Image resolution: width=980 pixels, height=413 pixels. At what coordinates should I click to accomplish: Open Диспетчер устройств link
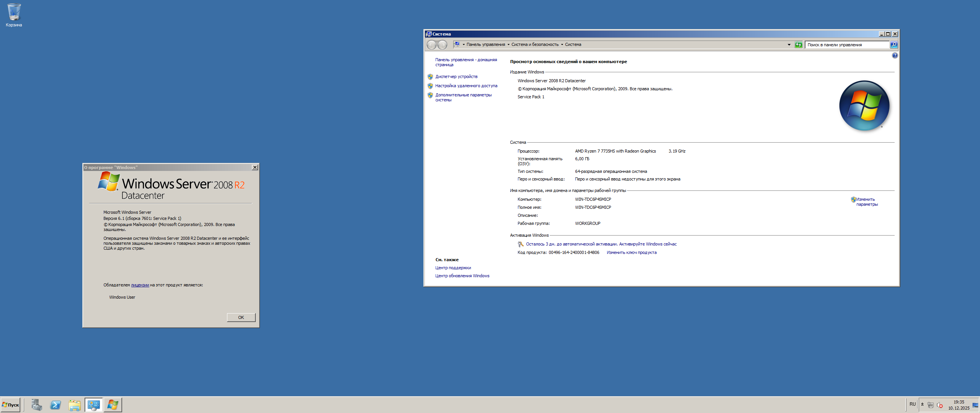pos(456,76)
